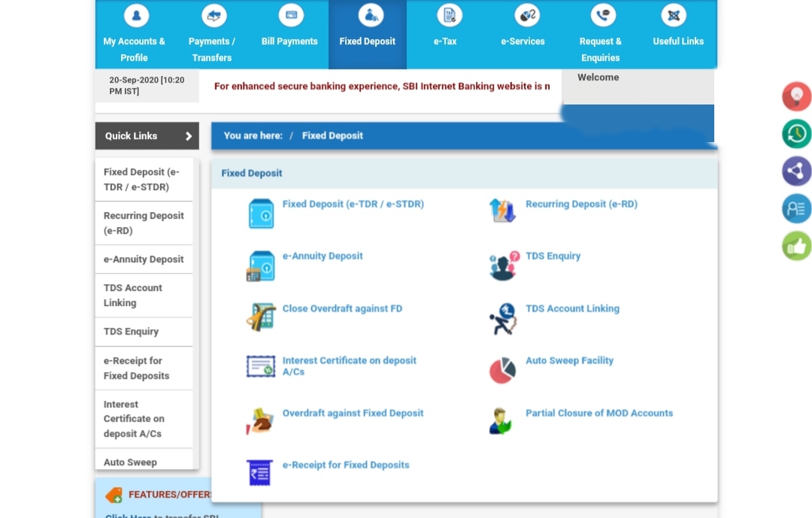Click the TDS Enquiry people icon
Screen dimensions: 812x518
click(x=504, y=265)
